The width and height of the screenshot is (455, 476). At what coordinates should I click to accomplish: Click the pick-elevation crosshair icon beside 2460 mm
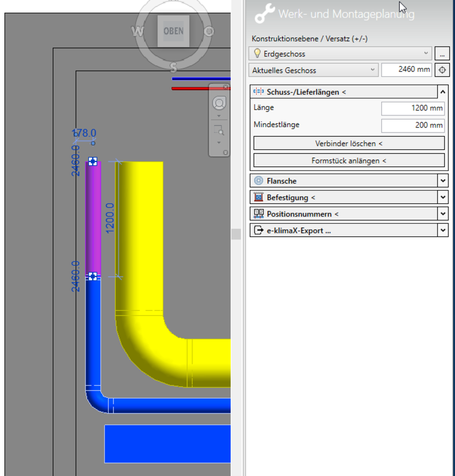(442, 70)
